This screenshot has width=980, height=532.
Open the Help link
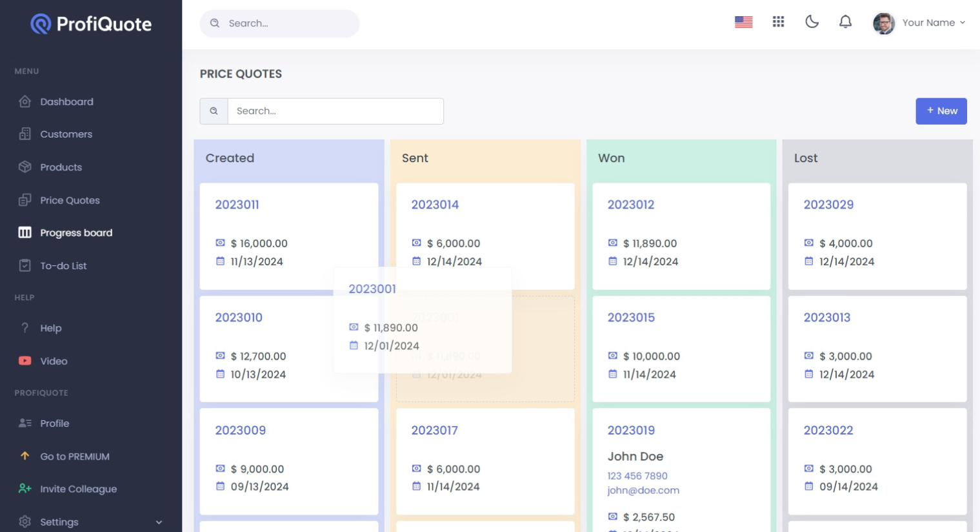pos(51,328)
